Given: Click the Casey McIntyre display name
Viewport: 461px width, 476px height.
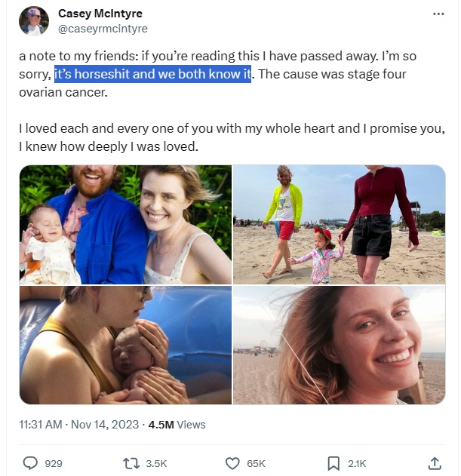Looking at the screenshot, I should pyautogui.click(x=100, y=14).
